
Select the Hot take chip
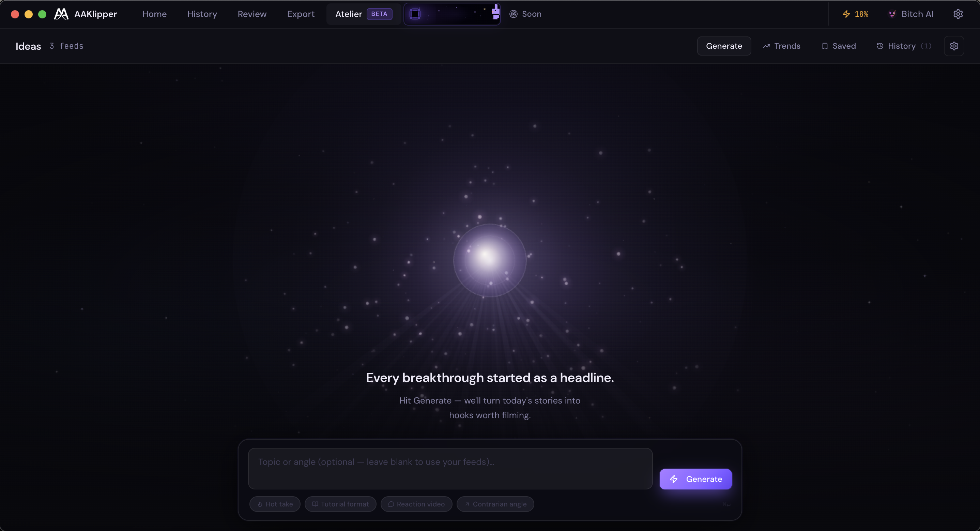pos(275,504)
